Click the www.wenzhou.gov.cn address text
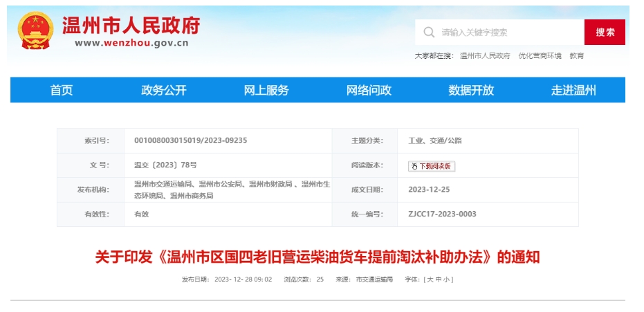Viewport: 644px width, 312px height. point(131,43)
